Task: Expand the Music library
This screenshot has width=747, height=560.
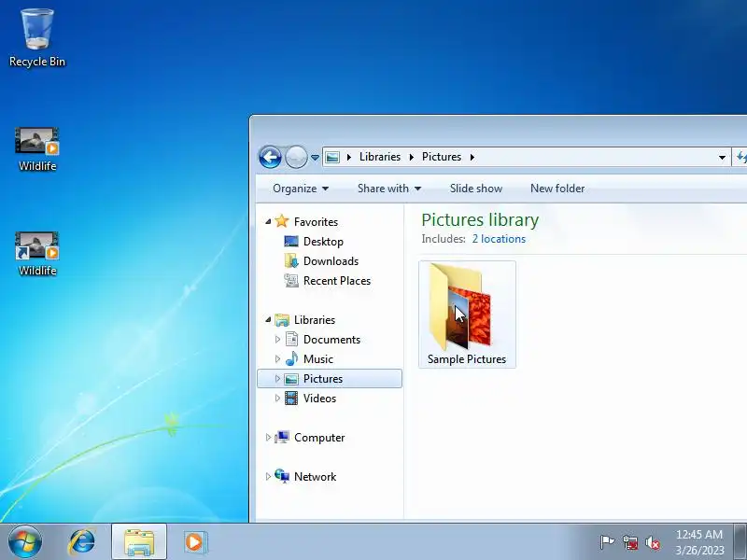Action: coord(277,359)
